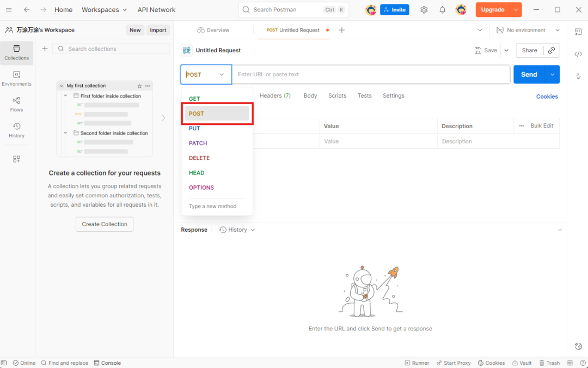Click the Cookies link
Image resolution: width=588 pixels, height=368 pixels.
547,96
